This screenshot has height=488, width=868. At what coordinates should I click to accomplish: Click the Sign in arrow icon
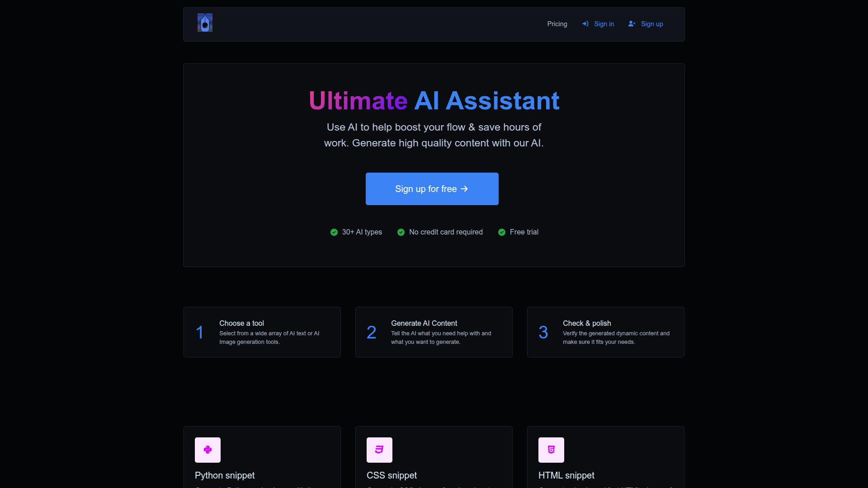tap(585, 24)
